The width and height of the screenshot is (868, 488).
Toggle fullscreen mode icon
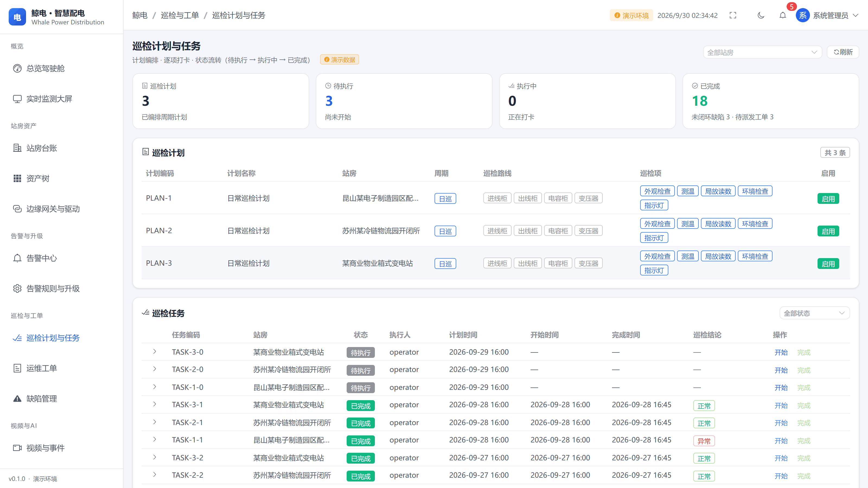(x=733, y=15)
